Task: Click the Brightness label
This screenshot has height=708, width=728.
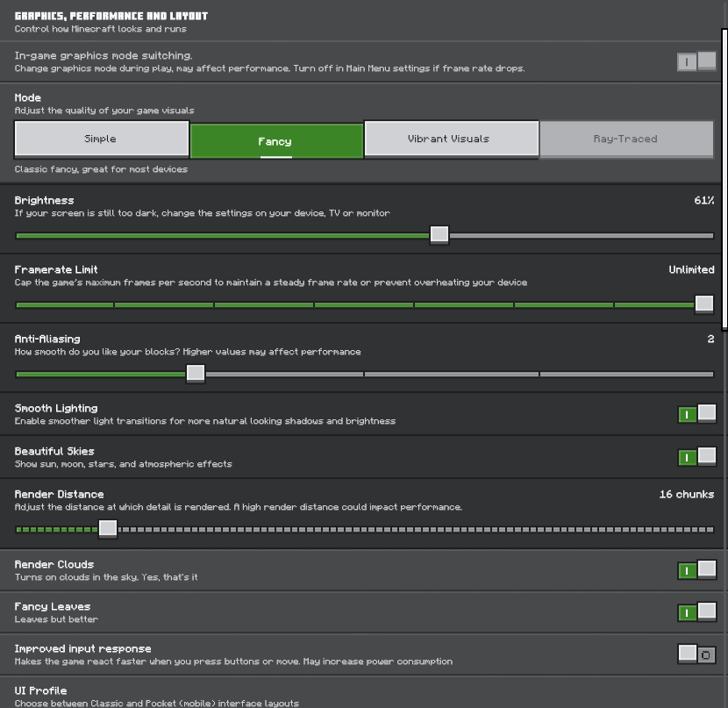Action: click(44, 201)
